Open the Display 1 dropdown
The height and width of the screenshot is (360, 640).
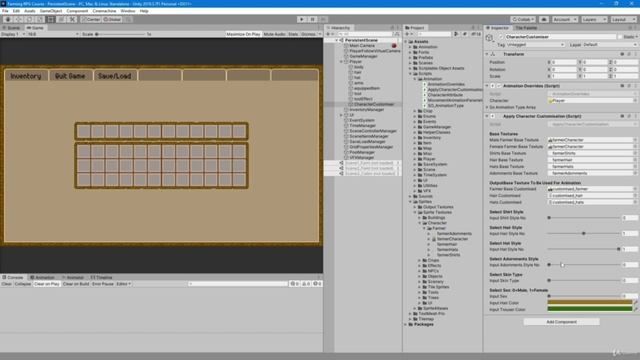pyautogui.click(x=13, y=34)
